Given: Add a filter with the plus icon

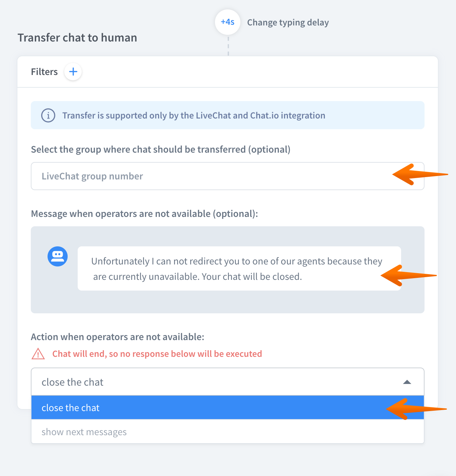Looking at the screenshot, I should [73, 72].
